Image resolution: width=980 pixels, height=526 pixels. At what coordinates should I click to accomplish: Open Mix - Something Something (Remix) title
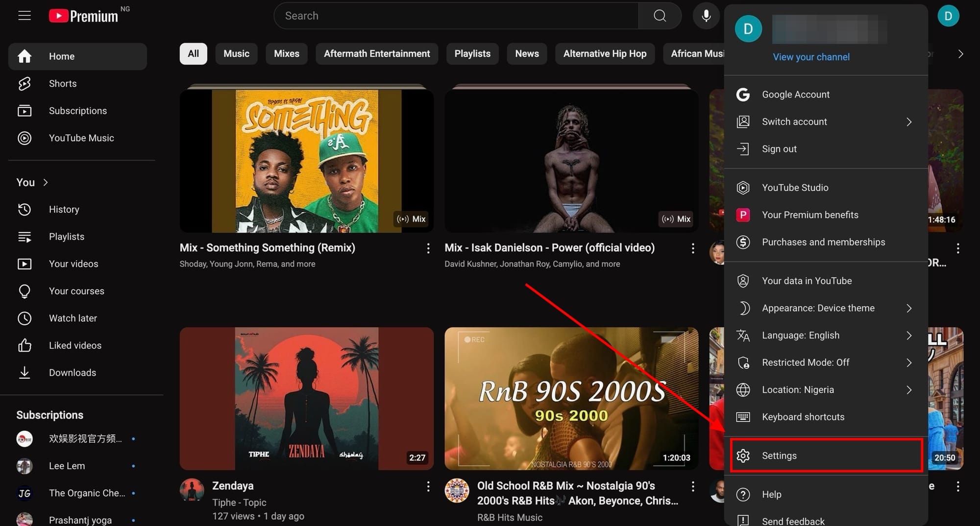[268, 248]
